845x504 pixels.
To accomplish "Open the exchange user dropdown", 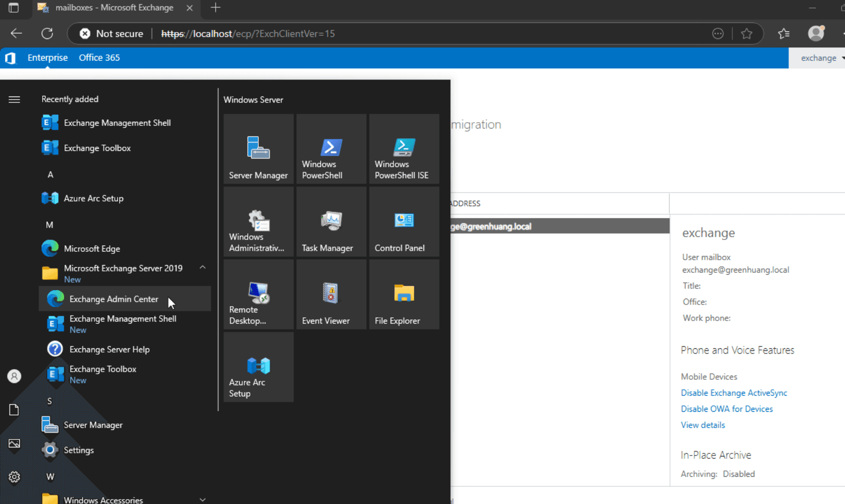I will pos(822,58).
